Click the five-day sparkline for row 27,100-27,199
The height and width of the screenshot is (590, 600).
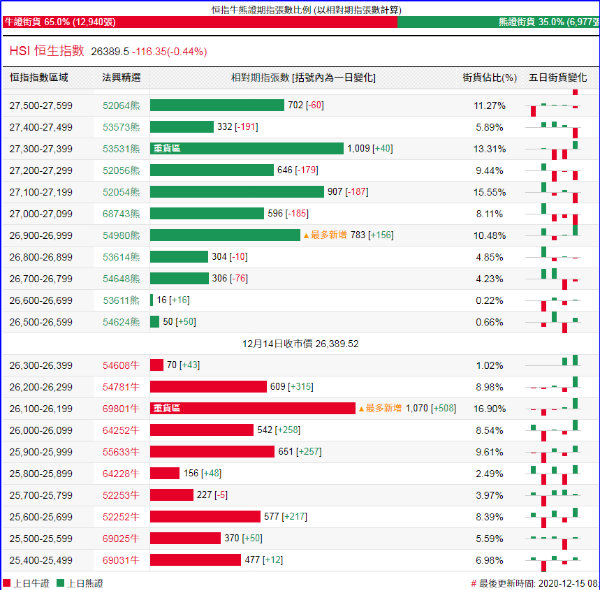(x=553, y=192)
